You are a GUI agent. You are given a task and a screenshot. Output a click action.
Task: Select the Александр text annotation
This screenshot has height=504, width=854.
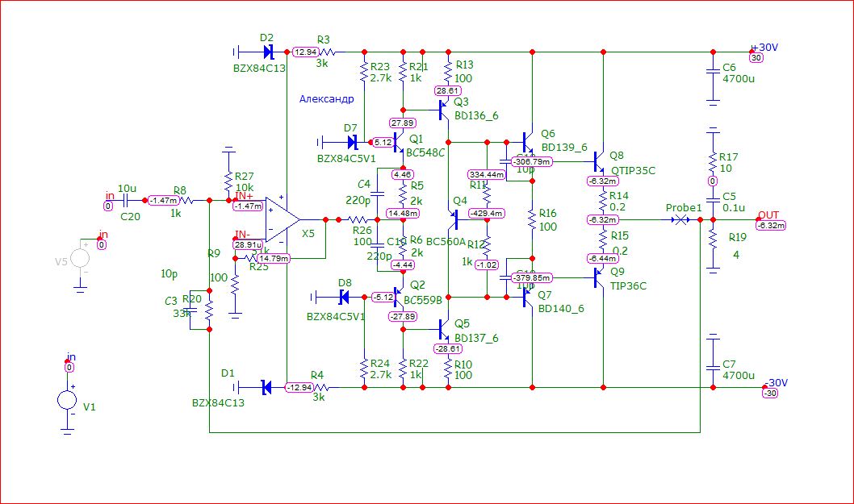click(326, 99)
